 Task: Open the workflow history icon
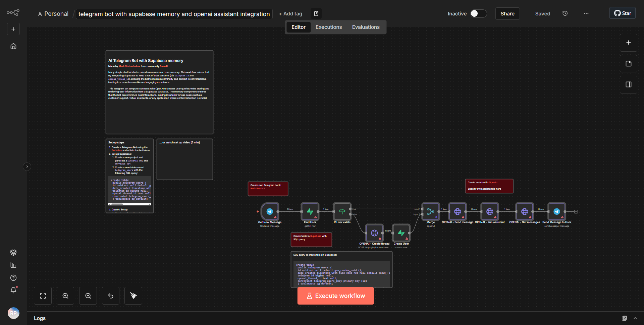(x=565, y=13)
